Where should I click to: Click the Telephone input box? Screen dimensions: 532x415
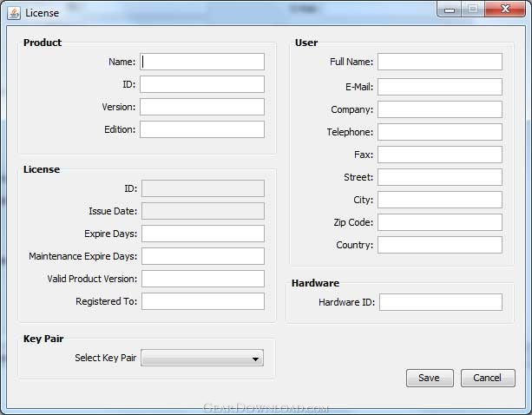coord(439,132)
